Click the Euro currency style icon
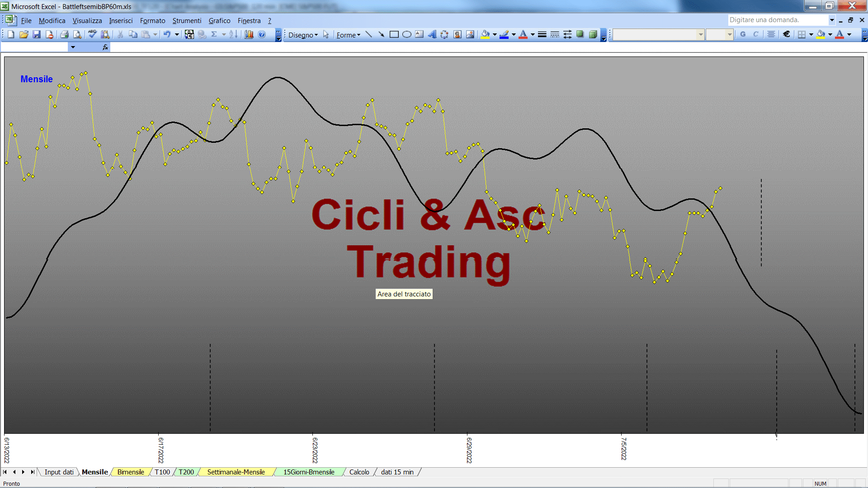The width and height of the screenshot is (868, 488). (x=787, y=34)
